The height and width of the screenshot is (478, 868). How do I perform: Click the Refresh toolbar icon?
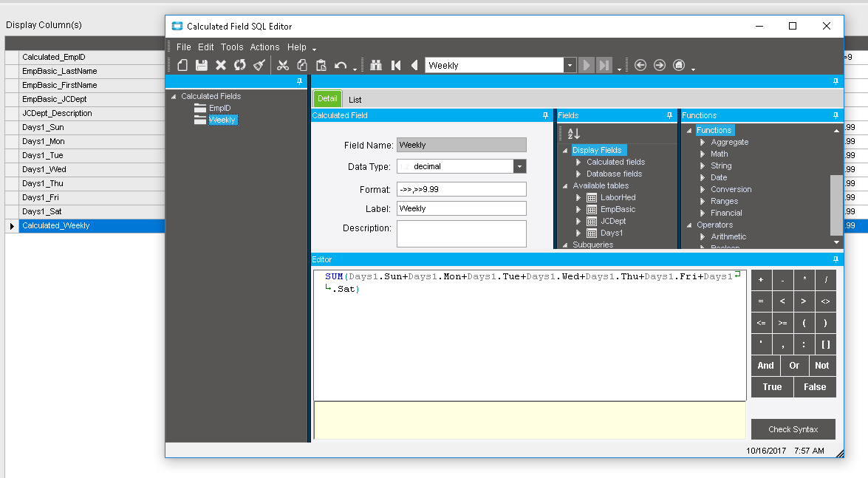tap(239, 65)
